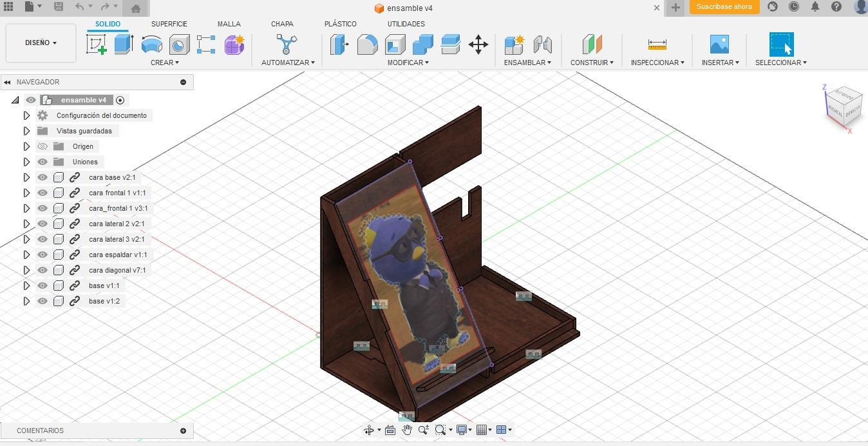
Task: Open the MODIFICAR dropdown menu
Action: pos(408,63)
